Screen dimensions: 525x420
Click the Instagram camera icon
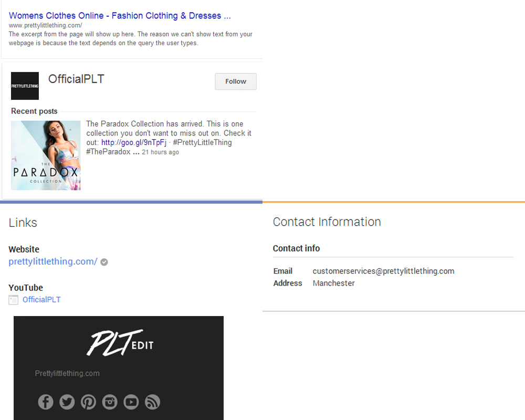pos(110,402)
